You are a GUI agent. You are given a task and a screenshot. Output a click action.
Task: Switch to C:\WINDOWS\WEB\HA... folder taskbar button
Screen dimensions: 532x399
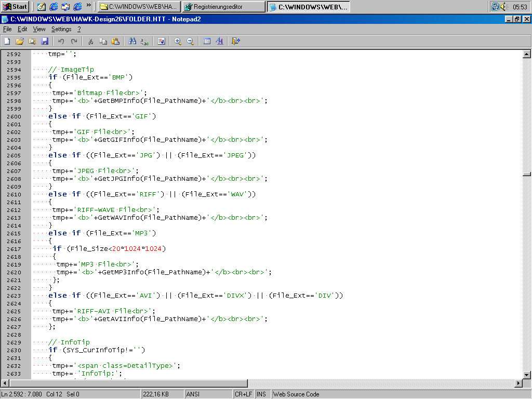[139, 6]
